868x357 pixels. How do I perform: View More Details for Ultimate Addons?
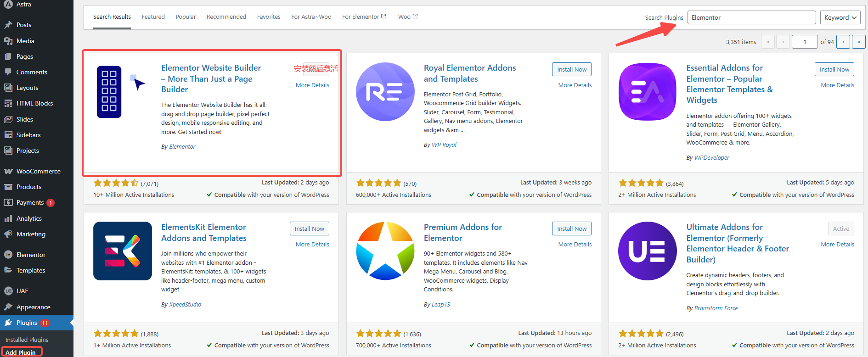click(x=838, y=245)
